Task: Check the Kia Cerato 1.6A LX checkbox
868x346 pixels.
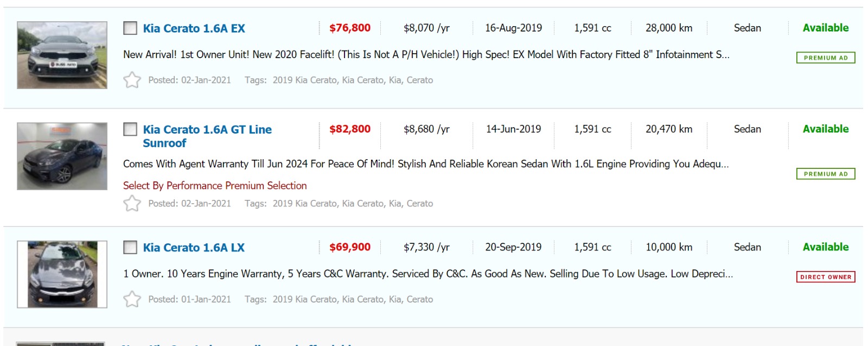Action: [x=130, y=248]
